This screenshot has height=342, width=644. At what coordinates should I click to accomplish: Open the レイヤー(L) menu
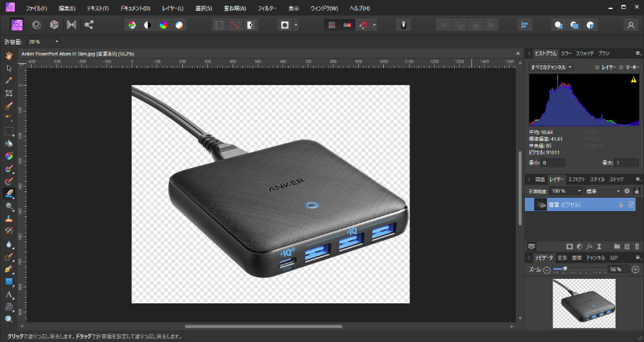tap(173, 8)
